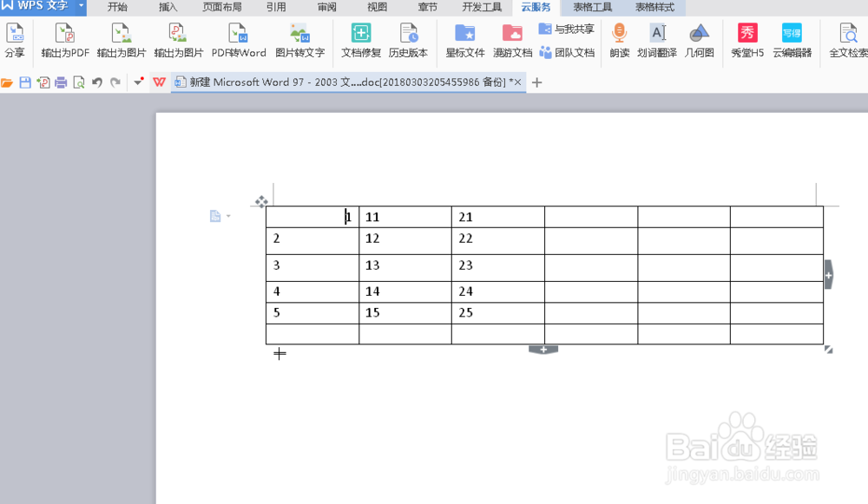
Task: Click the first 输出为图片 icon
Action: point(122,40)
